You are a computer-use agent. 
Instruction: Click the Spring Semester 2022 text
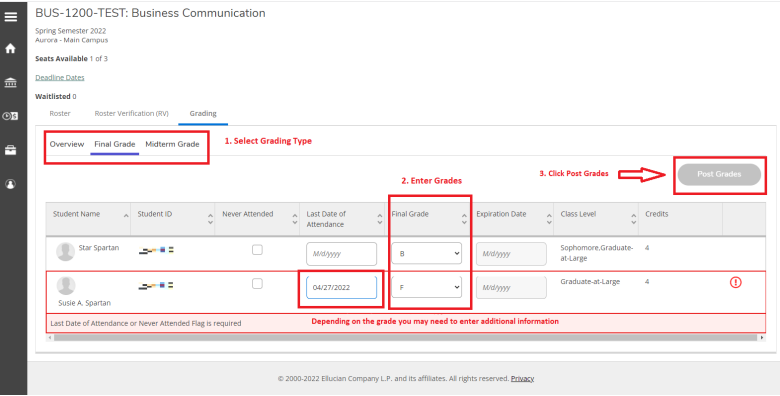[x=71, y=31]
